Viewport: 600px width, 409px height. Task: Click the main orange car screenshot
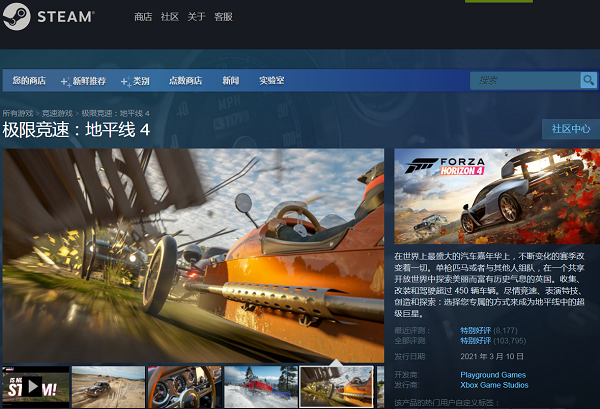point(193,255)
